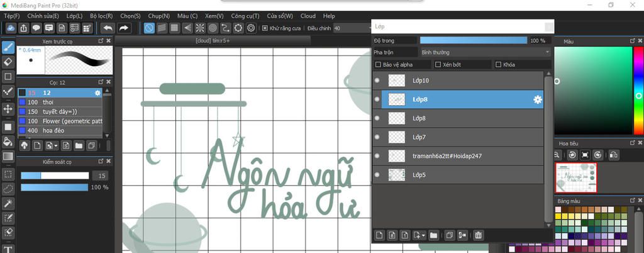Open the Lớp(L) menu
This screenshot has height=253, width=644.
[x=74, y=16]
